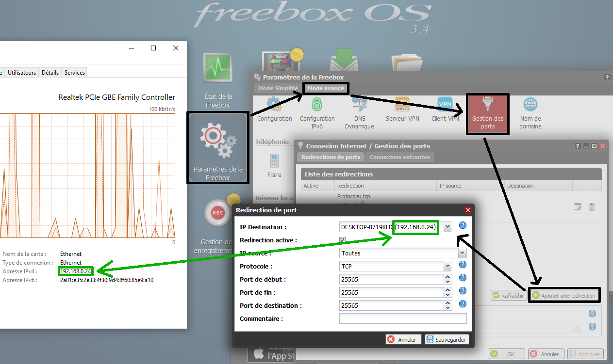
Task: Click the Port de destination input field
Action: (x=392, y=305)
